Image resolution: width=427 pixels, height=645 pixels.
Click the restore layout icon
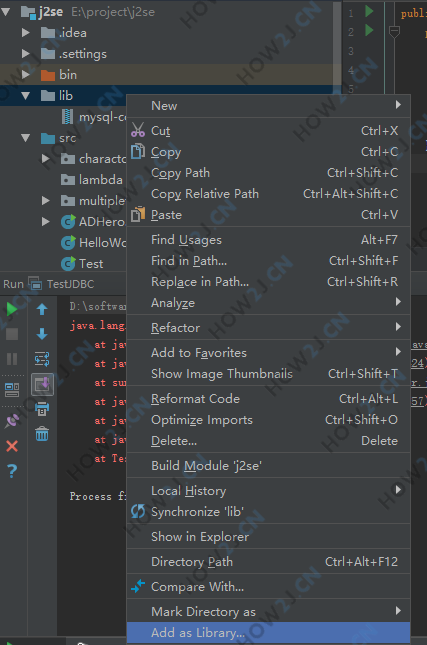click(x=12, y=390)
